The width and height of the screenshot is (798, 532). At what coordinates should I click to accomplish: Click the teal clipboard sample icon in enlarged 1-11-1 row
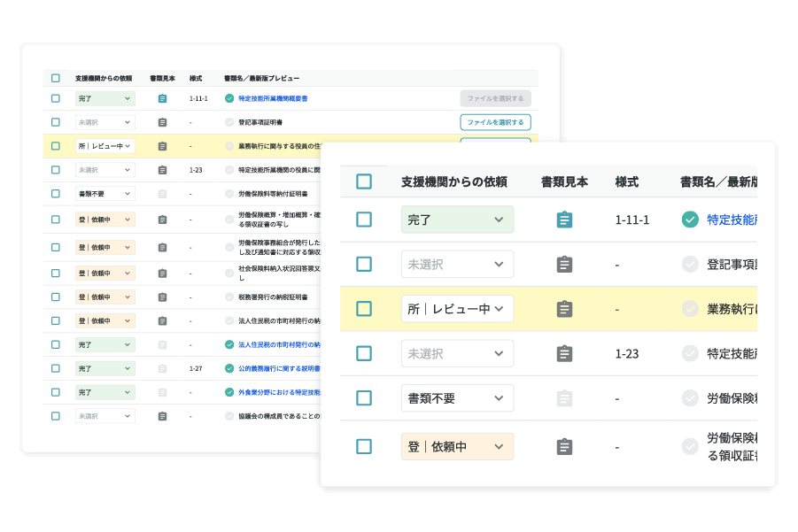click(x=564, y=220)
